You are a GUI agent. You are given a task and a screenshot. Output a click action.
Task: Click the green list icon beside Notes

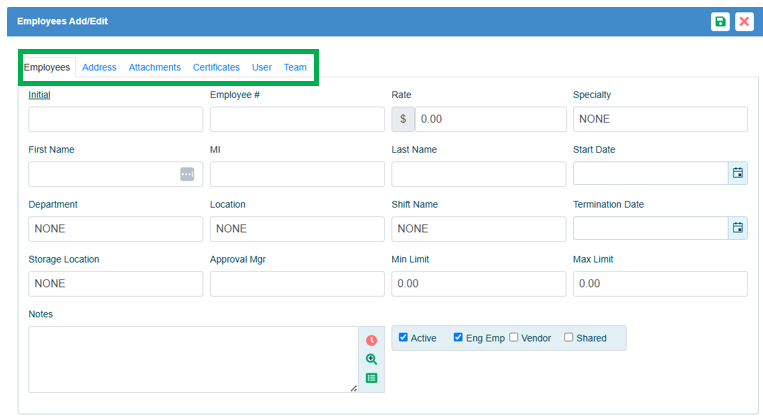coord(371,378)
